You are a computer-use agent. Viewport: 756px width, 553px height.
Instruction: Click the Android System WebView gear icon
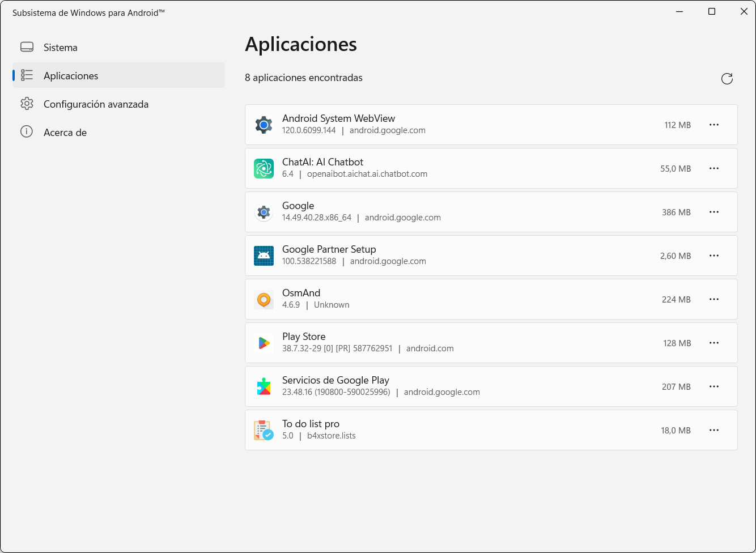coord(264,125)
